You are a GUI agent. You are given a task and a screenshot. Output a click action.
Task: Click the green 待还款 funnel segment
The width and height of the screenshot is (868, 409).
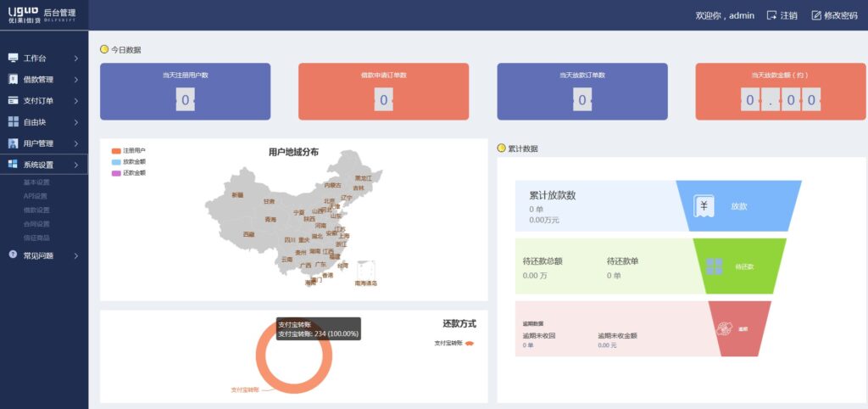tap(739, 266)
